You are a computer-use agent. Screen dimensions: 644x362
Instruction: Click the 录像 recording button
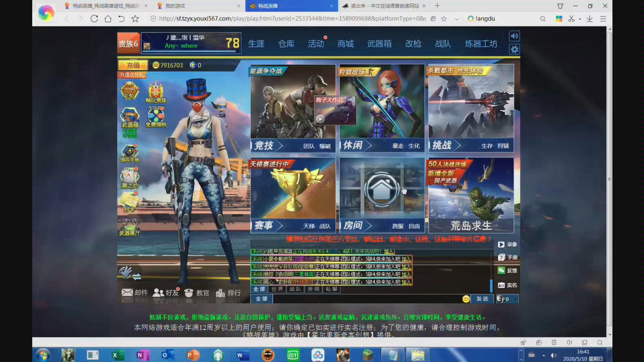click(507, 244)
